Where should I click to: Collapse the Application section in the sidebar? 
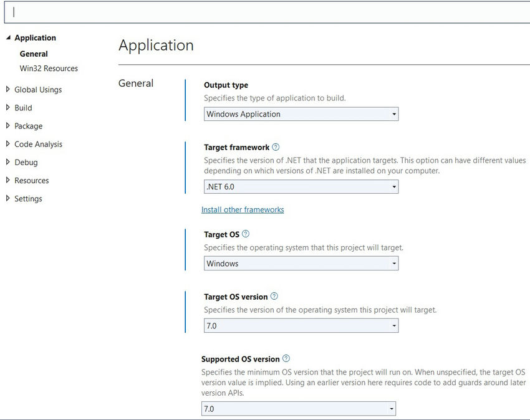(x=9, y=37)
